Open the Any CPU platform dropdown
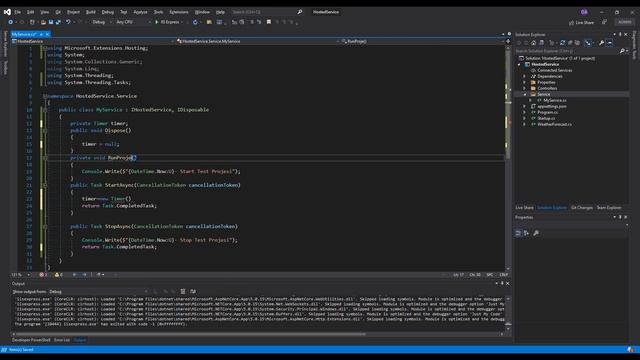Screen dimensions: 640x360 133,22
